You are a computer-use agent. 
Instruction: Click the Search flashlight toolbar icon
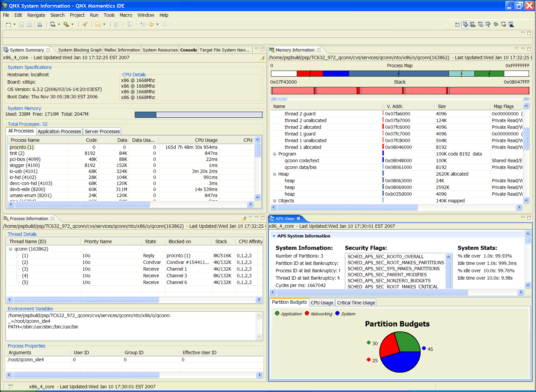coord(84,24)
